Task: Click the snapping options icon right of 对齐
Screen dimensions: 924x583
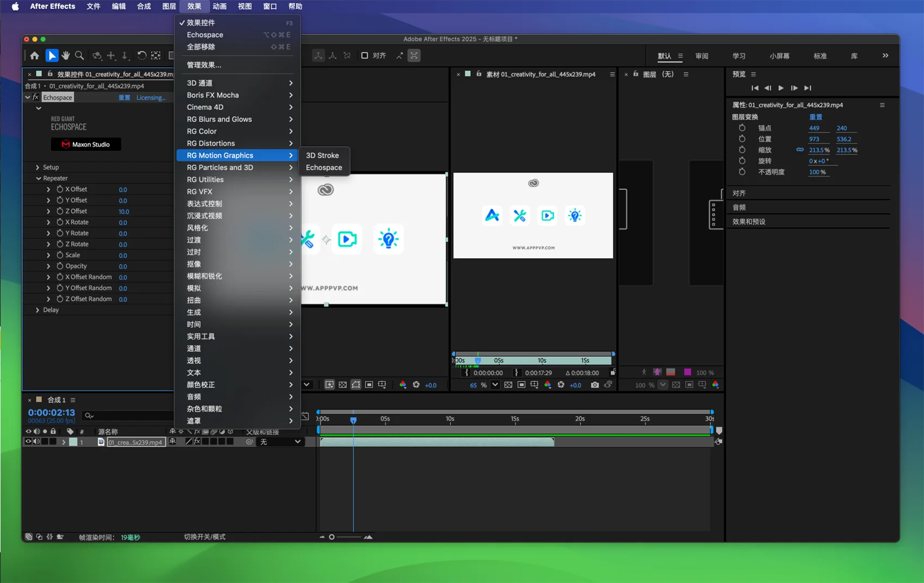Action: click(x=399, y=55)
